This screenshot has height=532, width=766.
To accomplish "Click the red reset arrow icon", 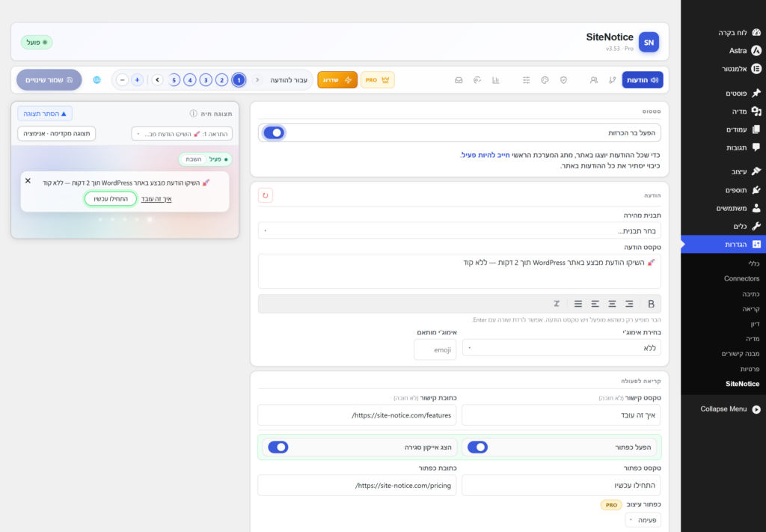I will (266, 195).
